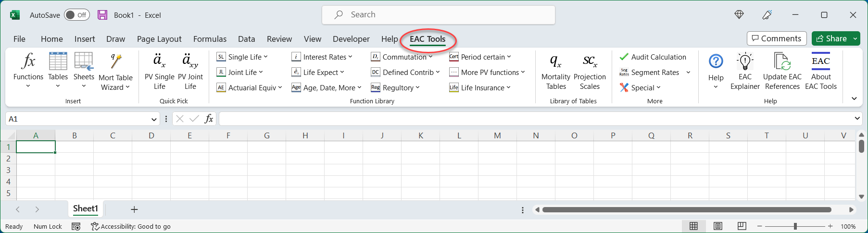Switch to Page Layout view in status bar
Screen dimensions: 868x233
(718, 226)
